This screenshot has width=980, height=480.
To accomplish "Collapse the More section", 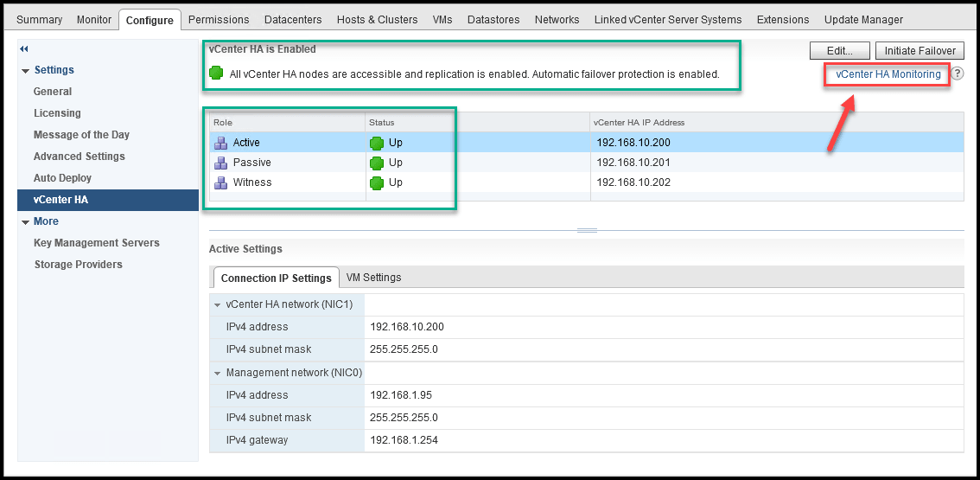I will coord(25,222).
